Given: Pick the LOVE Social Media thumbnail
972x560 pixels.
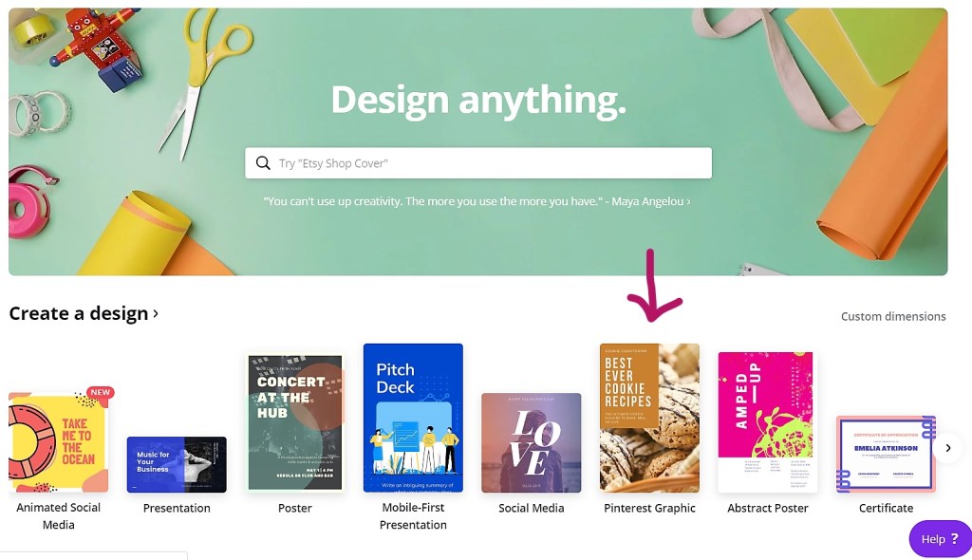Looking at the screenshot, I should 532,443.
